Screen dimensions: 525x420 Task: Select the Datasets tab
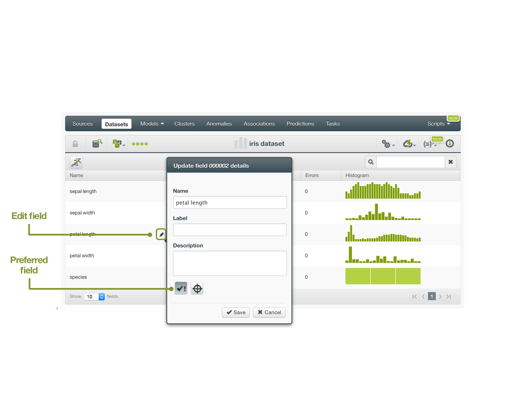pyautogui.click(x=117, y=124)
